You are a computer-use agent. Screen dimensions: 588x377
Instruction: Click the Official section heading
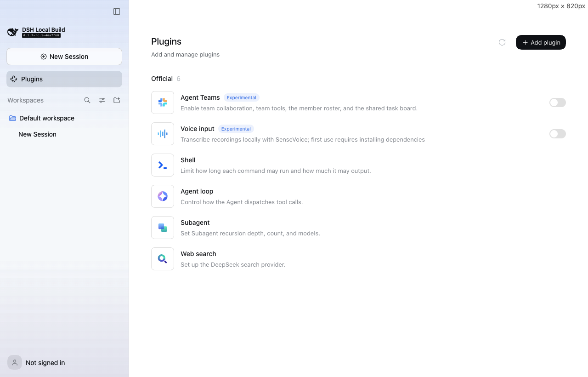(162, 79)
